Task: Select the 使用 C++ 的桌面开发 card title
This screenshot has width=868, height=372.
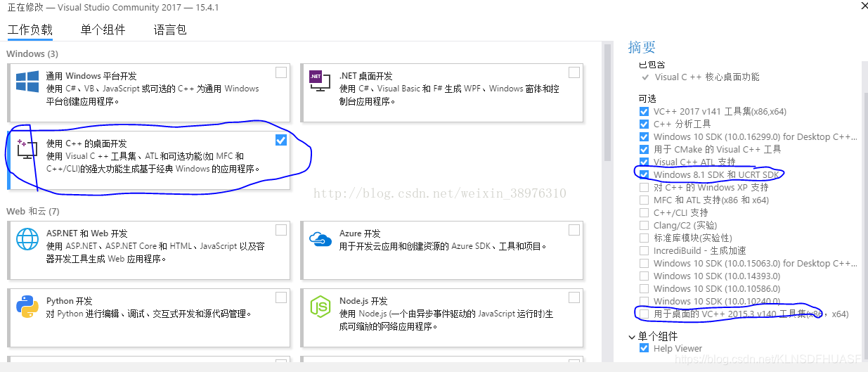Action: [x=86, y=143]
